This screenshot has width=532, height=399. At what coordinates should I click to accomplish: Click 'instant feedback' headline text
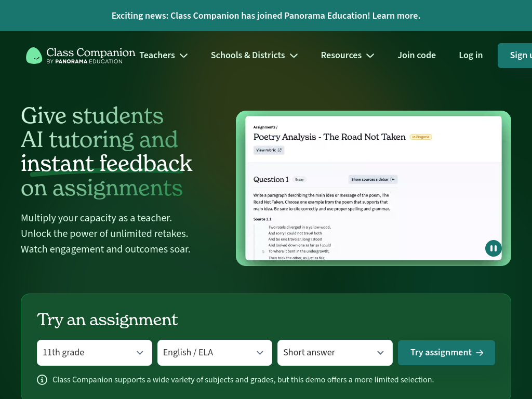tap(107, 163)
